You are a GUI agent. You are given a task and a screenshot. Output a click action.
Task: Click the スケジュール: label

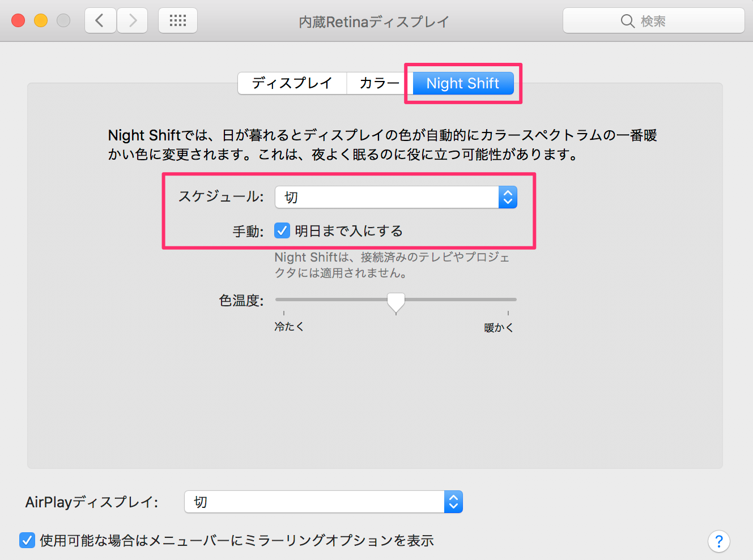click(221, 196)
